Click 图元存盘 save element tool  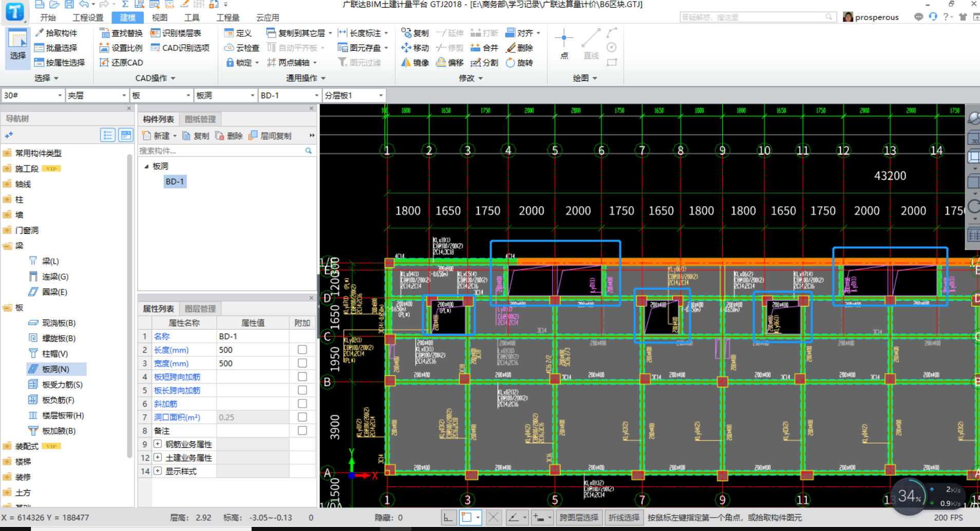coord(362,48)
